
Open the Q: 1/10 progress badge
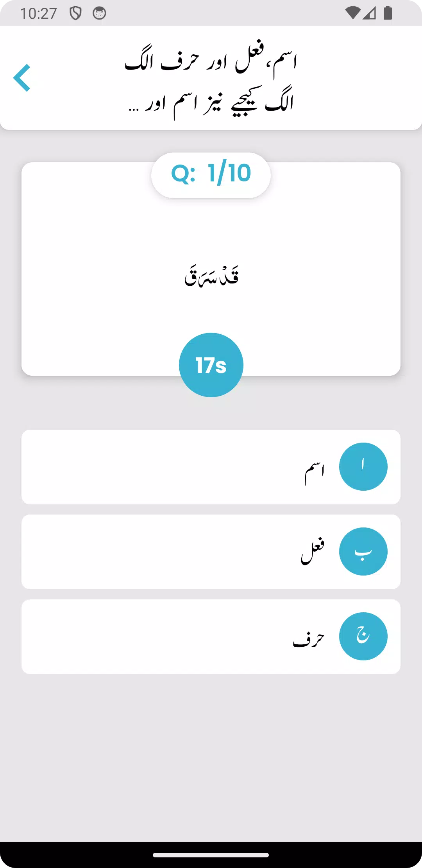[211, 175]
